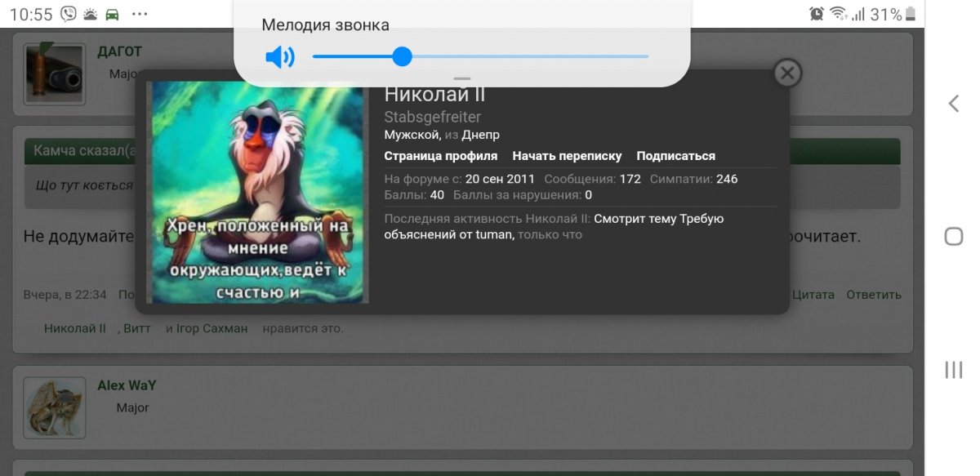Open Днепр location link
Screen dimensions: 980x476
click(480, 135)
